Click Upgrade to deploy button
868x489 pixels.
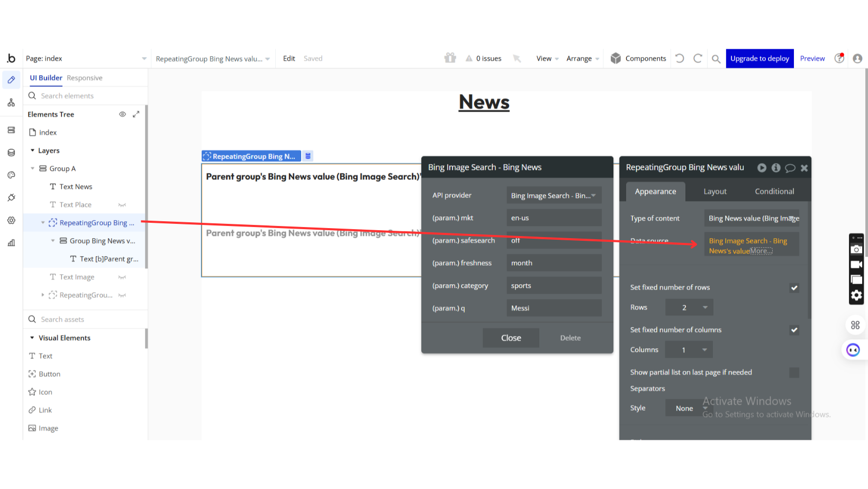point(759,59)
